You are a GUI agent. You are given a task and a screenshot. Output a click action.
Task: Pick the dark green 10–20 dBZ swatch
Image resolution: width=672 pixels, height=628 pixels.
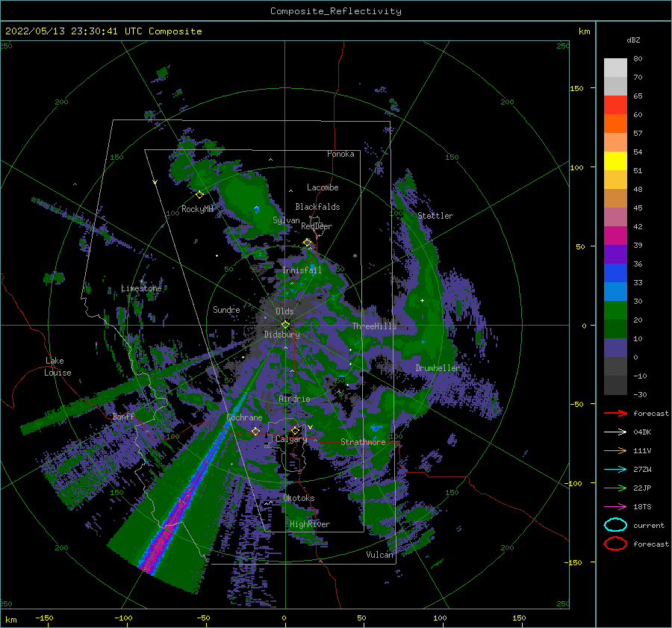point(615,329)
